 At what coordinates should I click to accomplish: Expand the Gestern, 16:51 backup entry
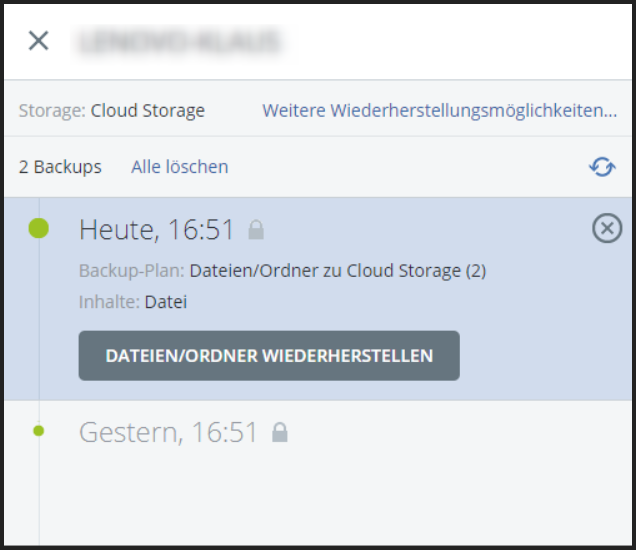point(168,433)
